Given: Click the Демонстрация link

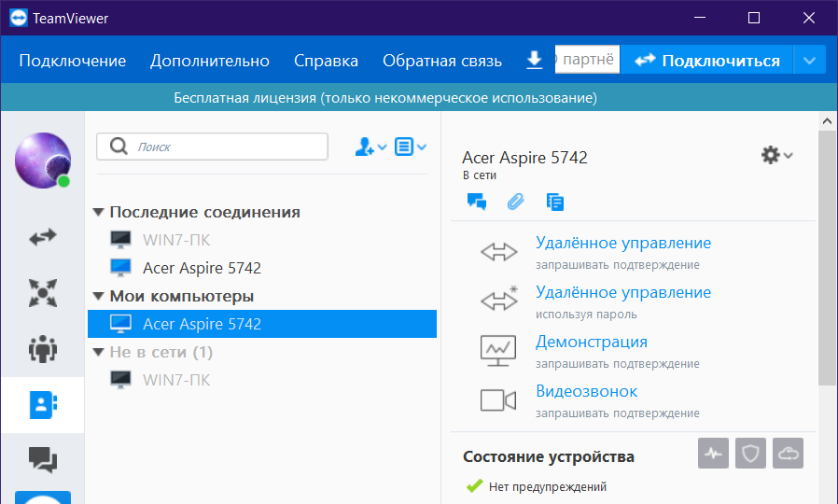Looking at the screenshot, I should click(591, 342).
